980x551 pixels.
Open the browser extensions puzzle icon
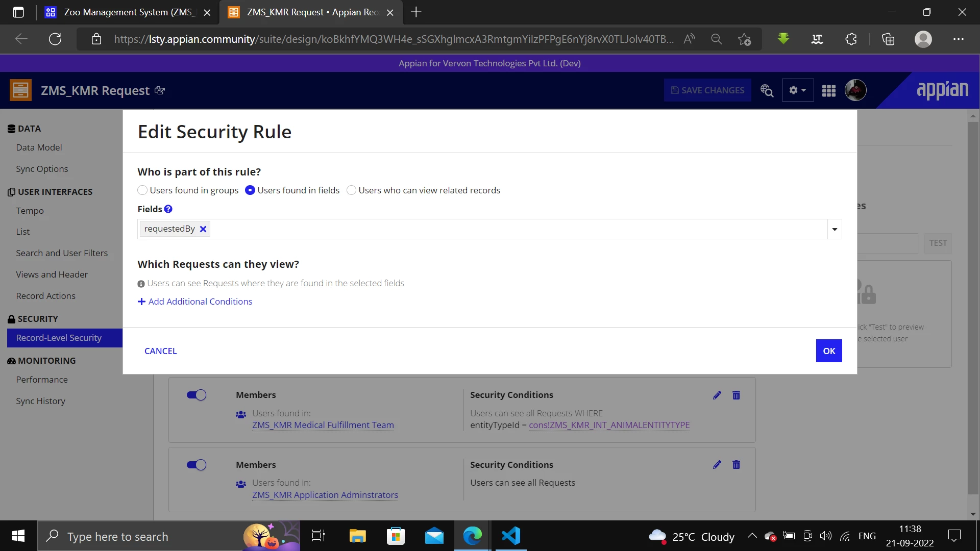tap(851, 39)
